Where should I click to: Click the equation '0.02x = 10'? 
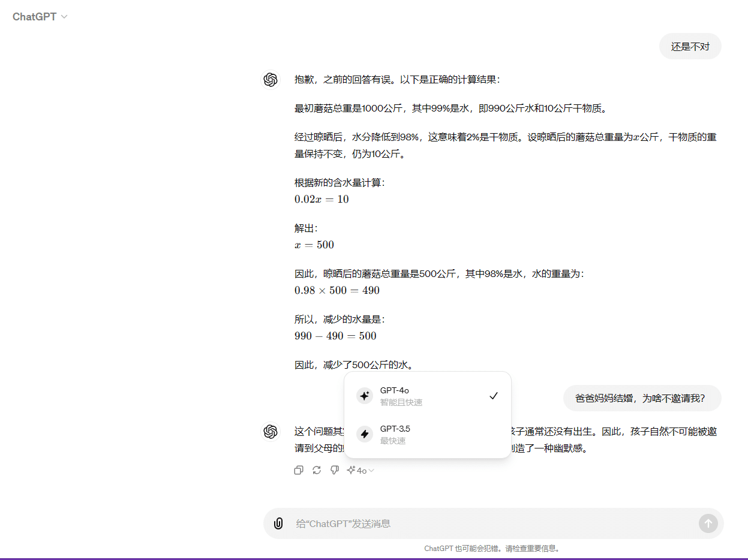(x=322, y=199)
